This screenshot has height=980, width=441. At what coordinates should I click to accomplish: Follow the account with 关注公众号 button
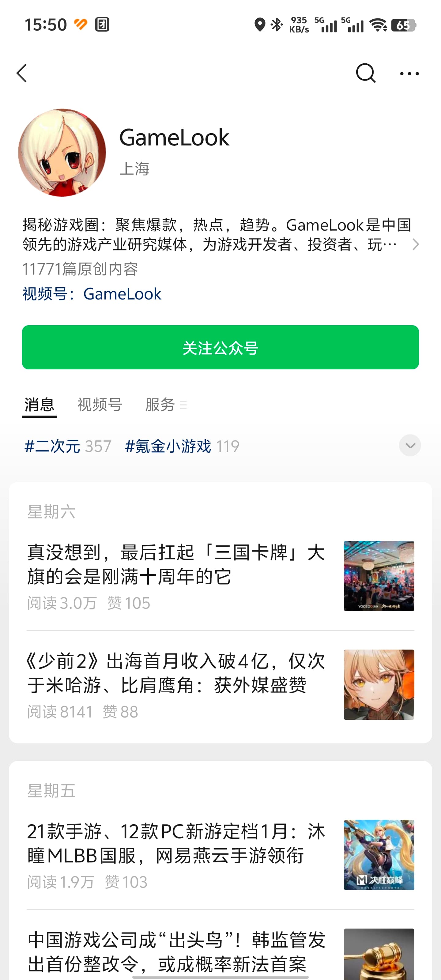point(220,347)
